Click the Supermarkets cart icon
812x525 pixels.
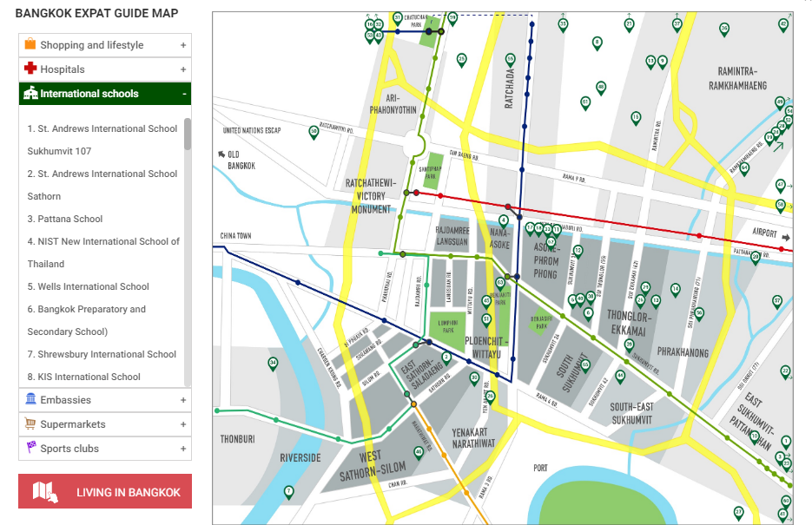(30, 423)
